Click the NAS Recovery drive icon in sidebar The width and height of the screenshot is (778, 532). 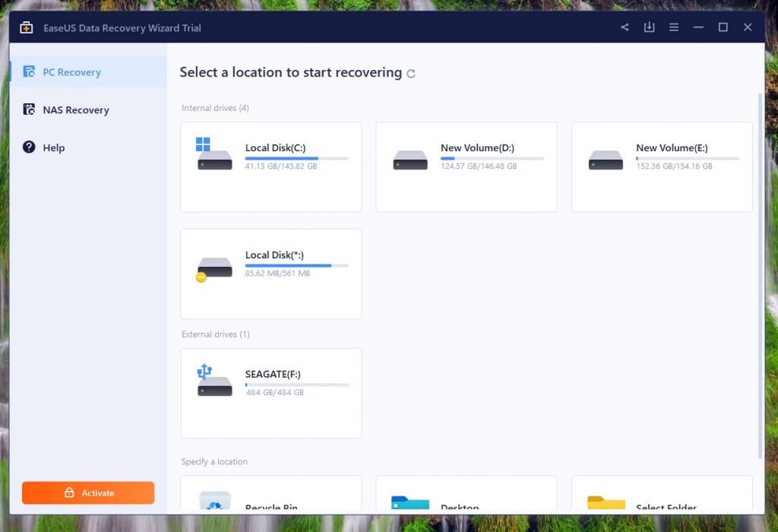tap(30, 109)
